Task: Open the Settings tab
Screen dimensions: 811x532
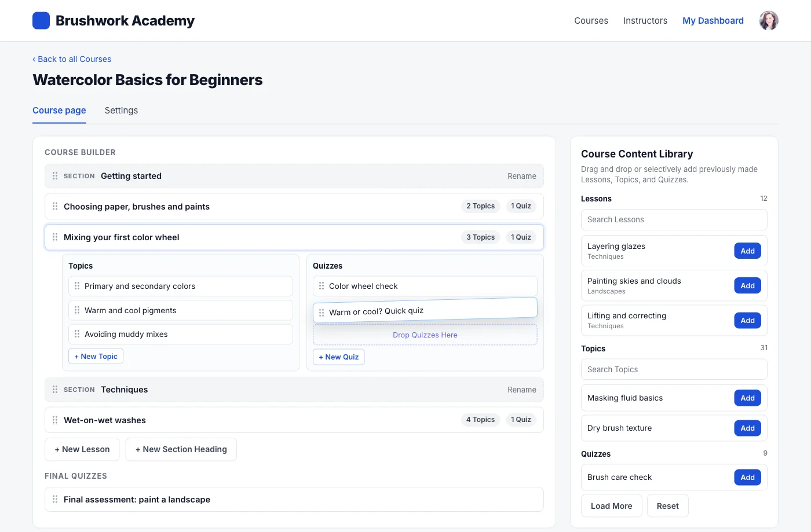Action: tap(121, 111)
